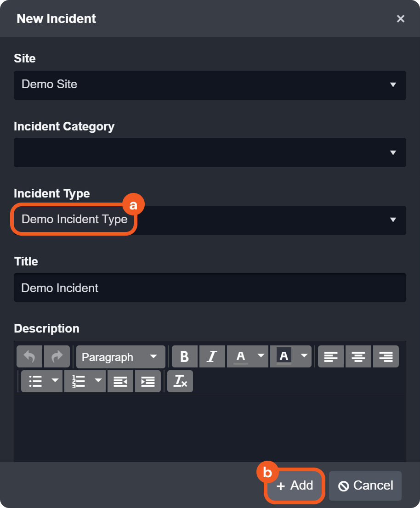Toggle italic text formatting
420x508 pixels.
(212, 357)
